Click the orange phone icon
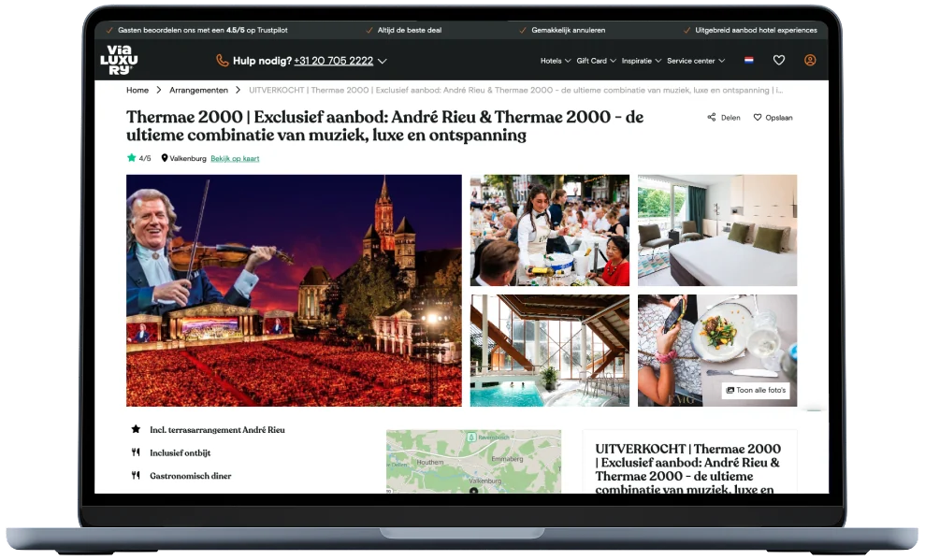The image size is (925, 560). pyautogui.click(x=223, y=60)
